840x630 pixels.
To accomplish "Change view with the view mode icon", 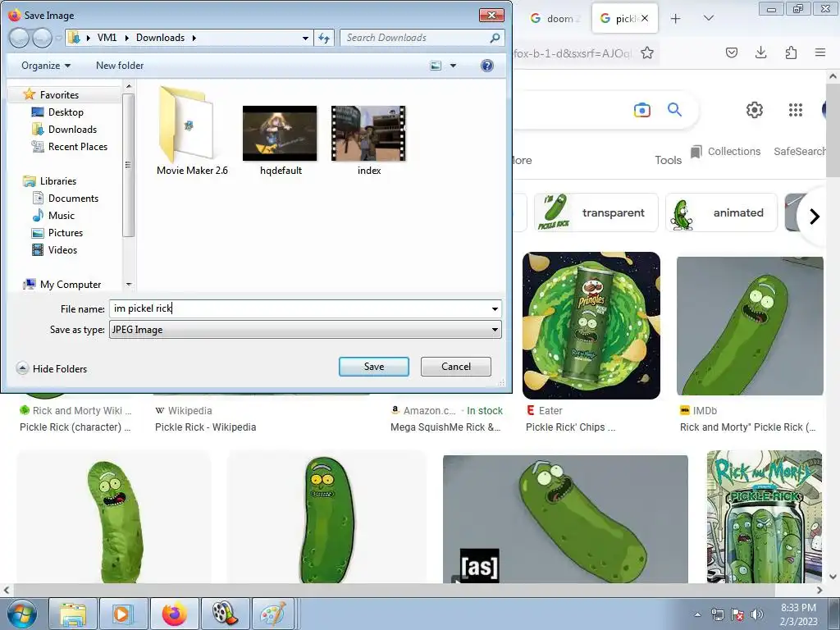I will pyautogui.click(x=436, y=66).
